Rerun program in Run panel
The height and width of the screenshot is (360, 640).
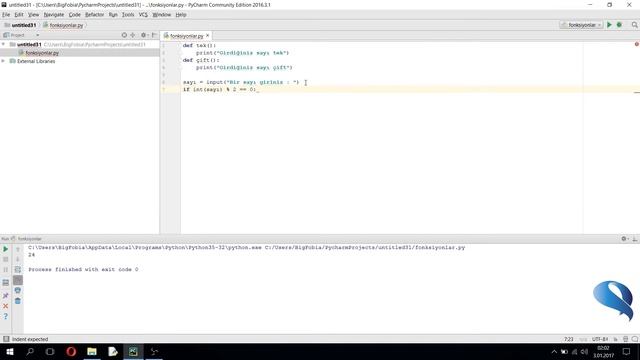[6, 249]
